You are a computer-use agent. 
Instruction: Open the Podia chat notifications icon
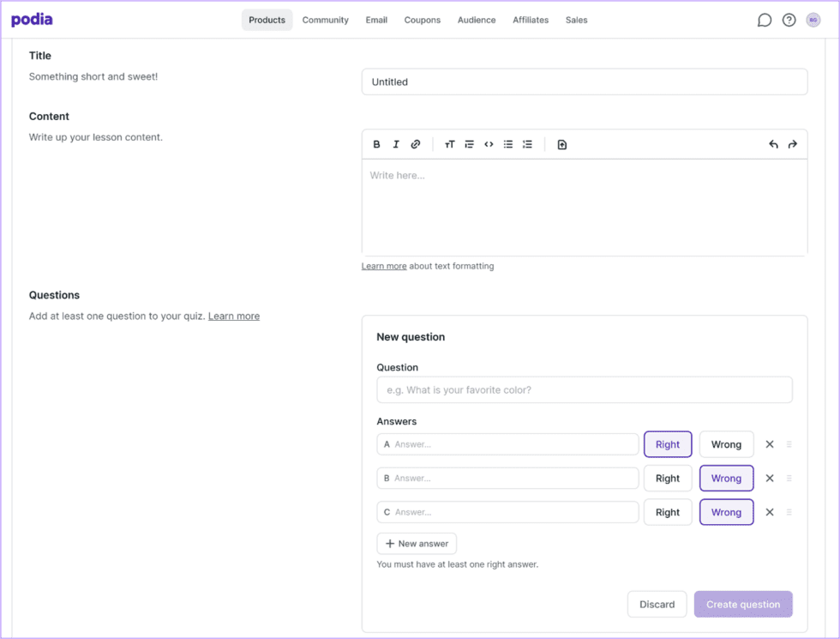point(764,19)
